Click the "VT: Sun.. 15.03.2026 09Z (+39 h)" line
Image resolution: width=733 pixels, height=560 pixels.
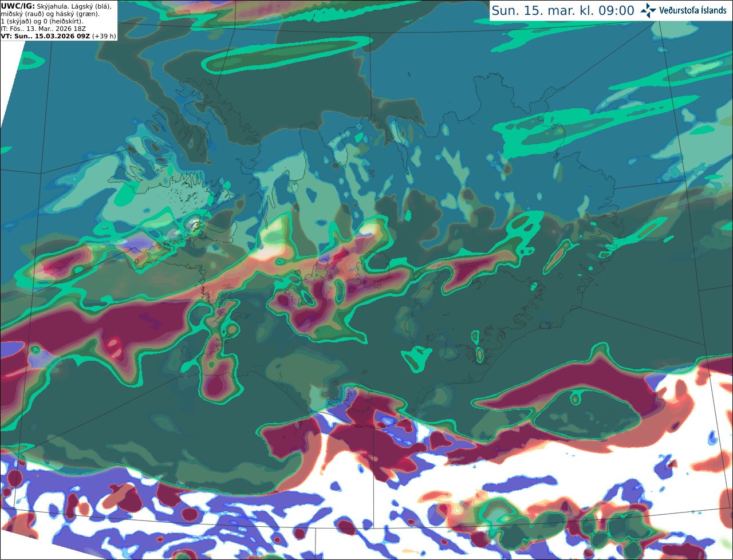[58, 36]
